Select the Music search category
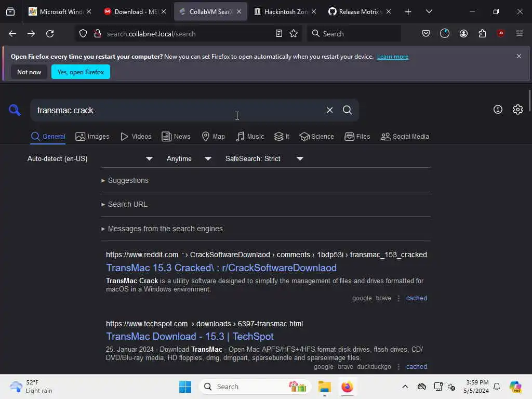Viewport: 532px width, 399px height. coord(250,137)
